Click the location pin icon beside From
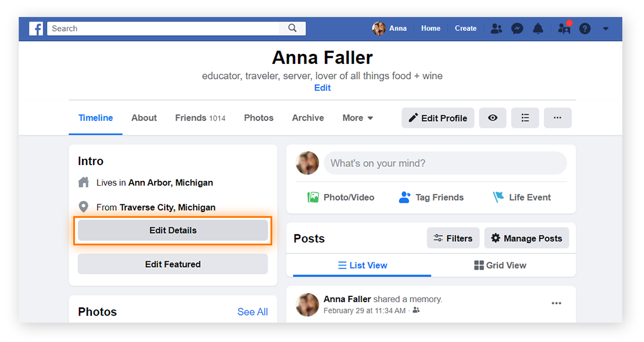This screenshot has height=342, width=644. coord(83,207)
